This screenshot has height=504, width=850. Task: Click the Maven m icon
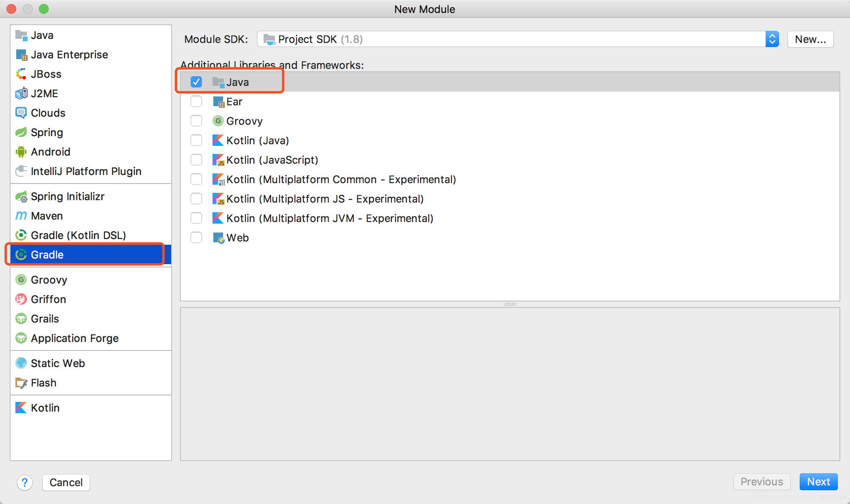point(21,216)
